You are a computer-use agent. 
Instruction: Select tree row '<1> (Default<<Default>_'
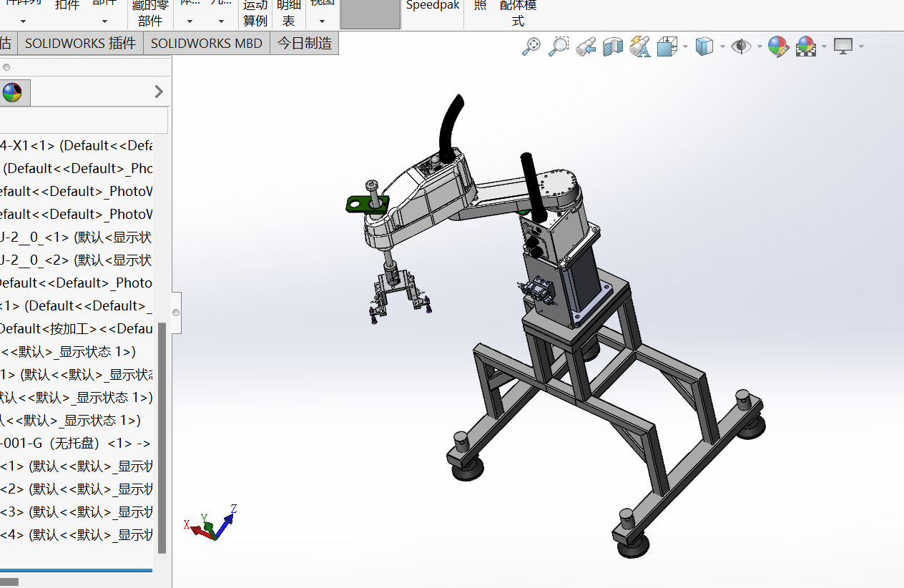tap(77, 305)
